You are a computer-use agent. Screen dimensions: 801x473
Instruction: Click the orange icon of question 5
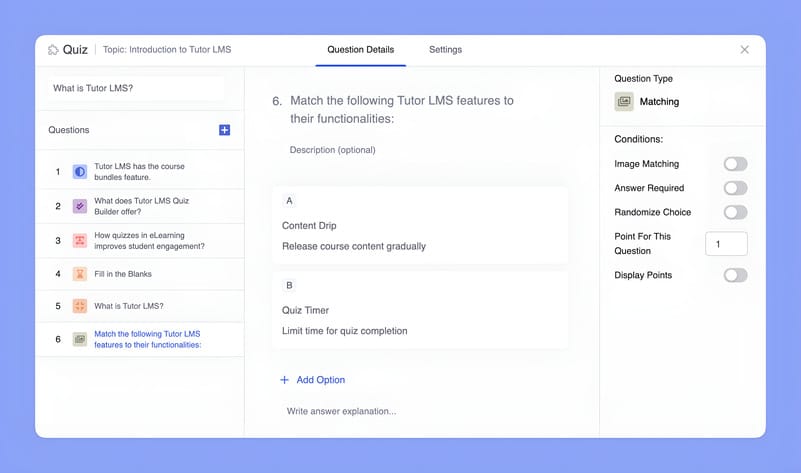[x=80, y=306]
